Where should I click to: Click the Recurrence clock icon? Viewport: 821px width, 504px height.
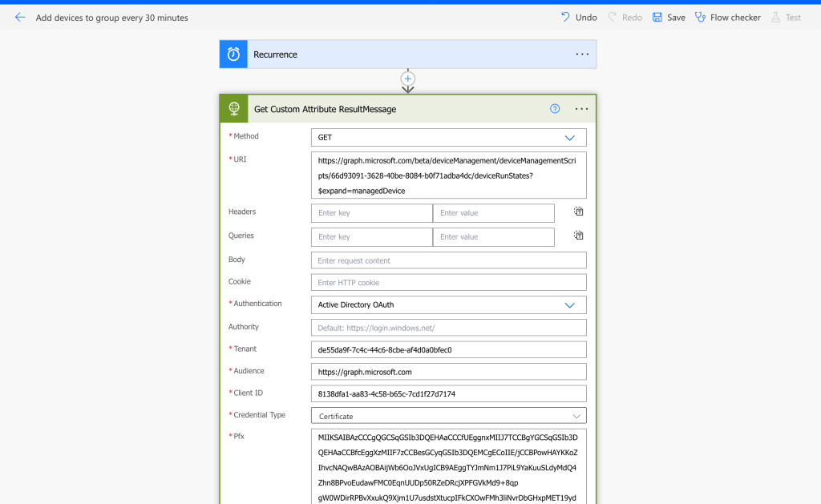click(233, 54)
